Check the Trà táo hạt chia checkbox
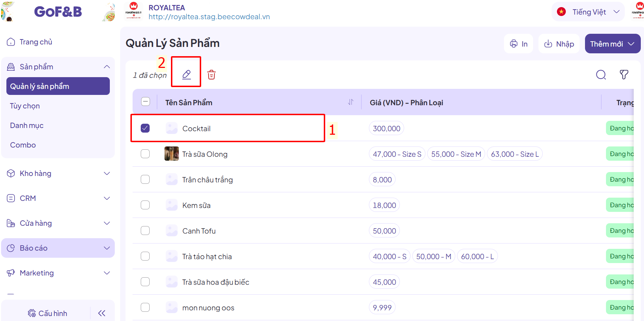The width and height of the screenshot is (644, 321). [x=145, y=256]
